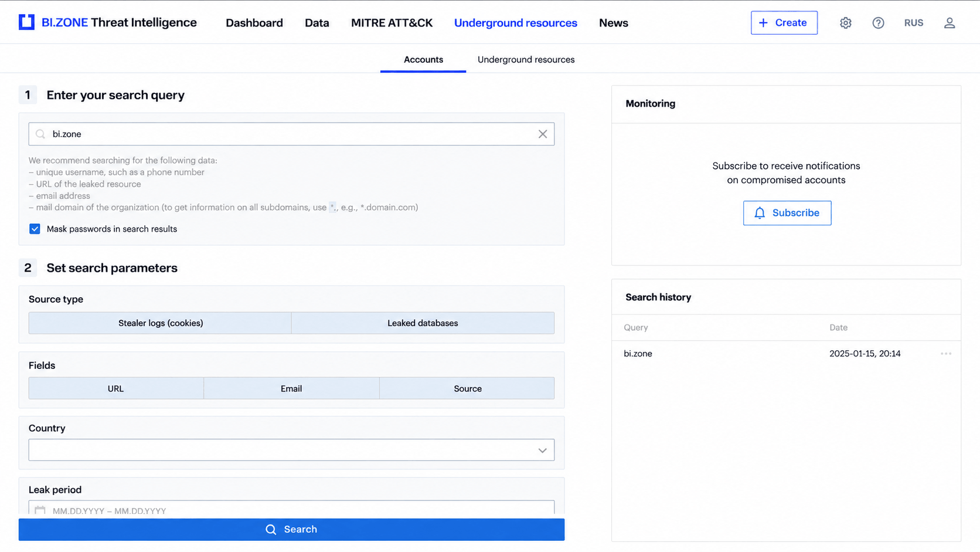Click the BI.ZONE logo icon
The height and width of the screenshot is (552, 980).
(26, 22)
